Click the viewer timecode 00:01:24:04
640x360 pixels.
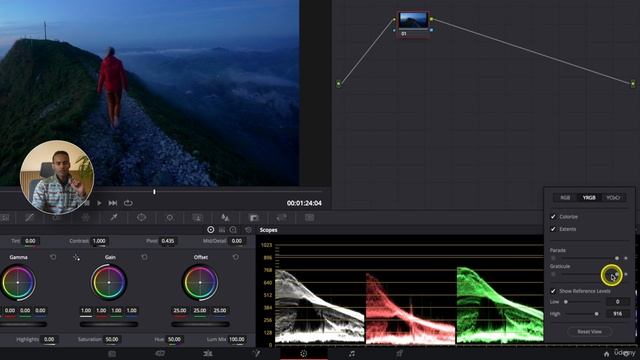point(304,203)
